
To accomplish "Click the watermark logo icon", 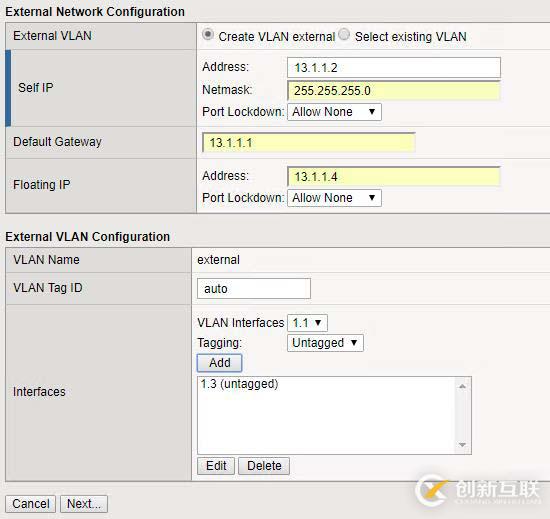I will click(431, 490).
